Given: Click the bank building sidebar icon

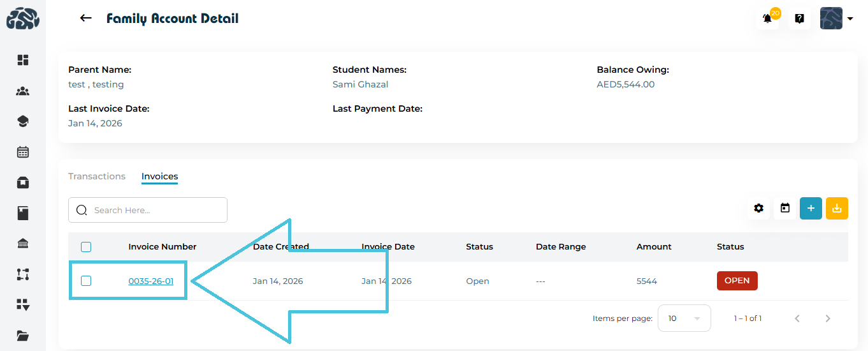Looking at the screenshot, I should coord(23,244).
